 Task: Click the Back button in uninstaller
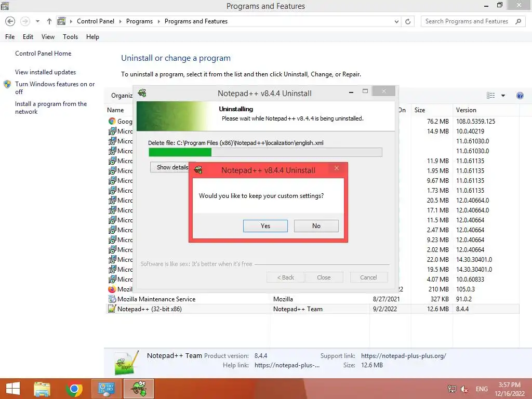coord(285,277)
